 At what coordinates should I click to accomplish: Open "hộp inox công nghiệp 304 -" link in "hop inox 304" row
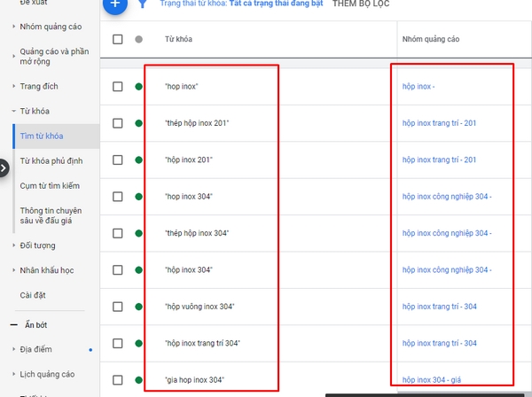pyautogui.click(x=447, y=197)
